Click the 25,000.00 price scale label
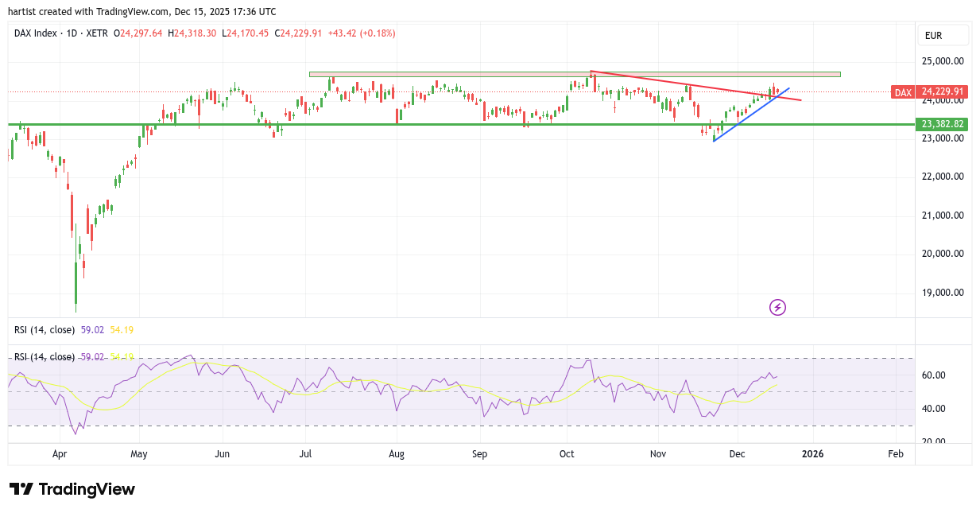980x513 pixels. point(942,61)
